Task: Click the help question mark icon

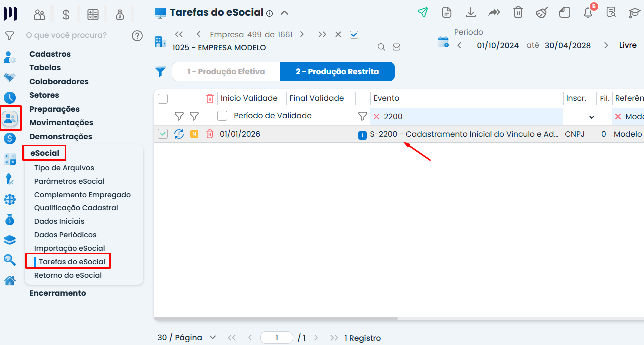Action: [137, 36]
